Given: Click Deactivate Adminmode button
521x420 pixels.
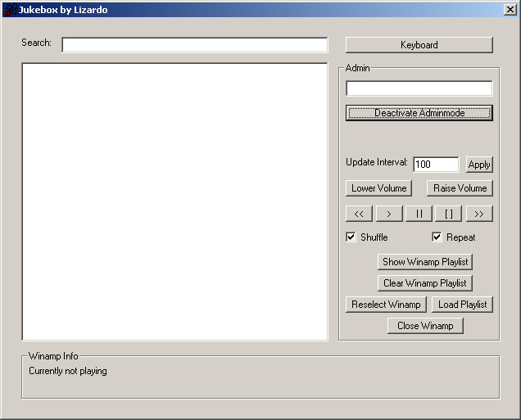Looking at the screenshot, I should [x=419, y=113].
